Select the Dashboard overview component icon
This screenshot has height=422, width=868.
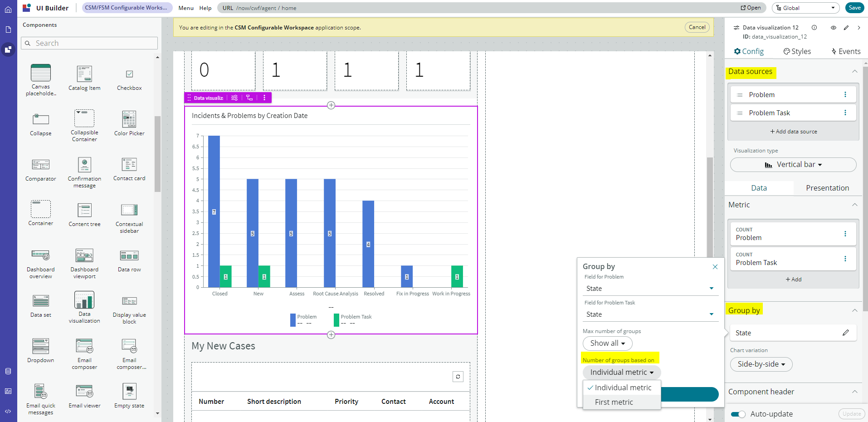(40, 255)
